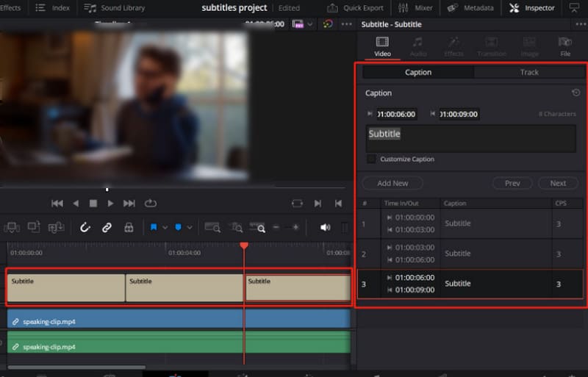Click the volume speaker icon
Image resolution: width=588 pixels, height=377 pixels.
coord(325,228)
